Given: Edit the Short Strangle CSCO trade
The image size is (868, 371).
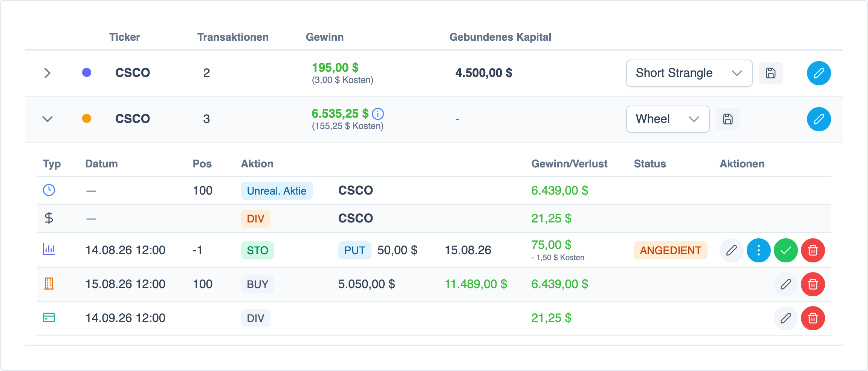Looking at the screenshot, I should coord(819,73).
